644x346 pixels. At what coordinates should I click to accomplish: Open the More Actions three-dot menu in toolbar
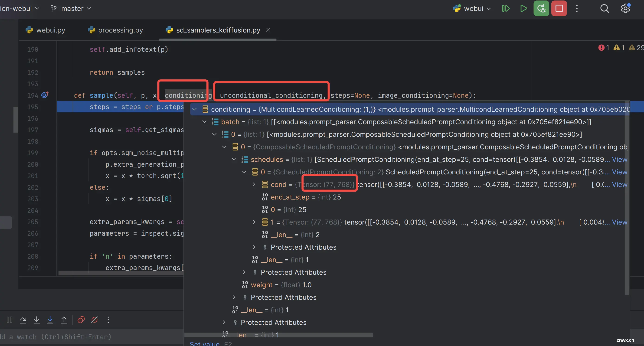(577, 9)
